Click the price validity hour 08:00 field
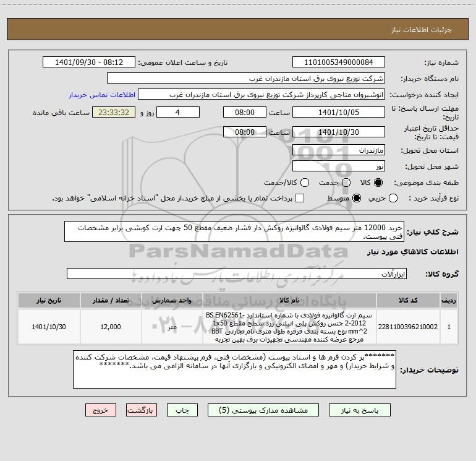Image resolution: width=476 pixels, height=461 pixels. pos(245,132)
